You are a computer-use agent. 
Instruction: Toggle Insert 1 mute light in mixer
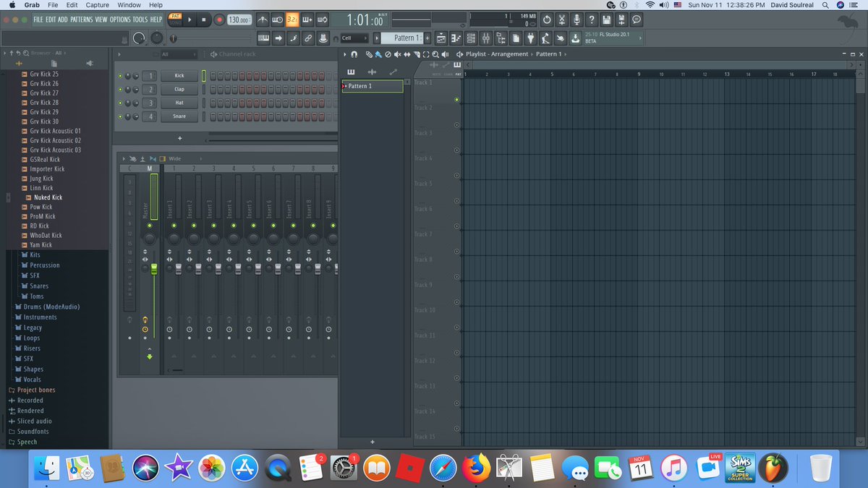point(174,226)
